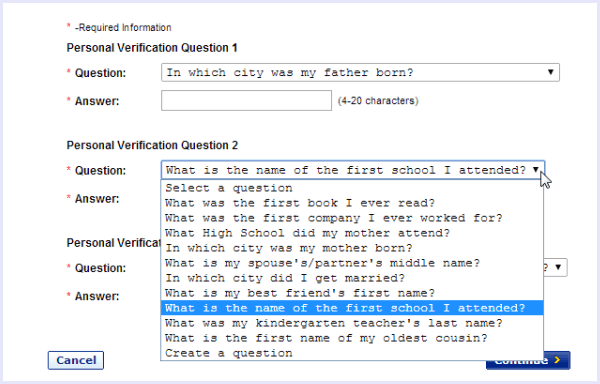
Task: Click the Question 1 answer text field
Action: pyautogui.click(x=246, y=101)
